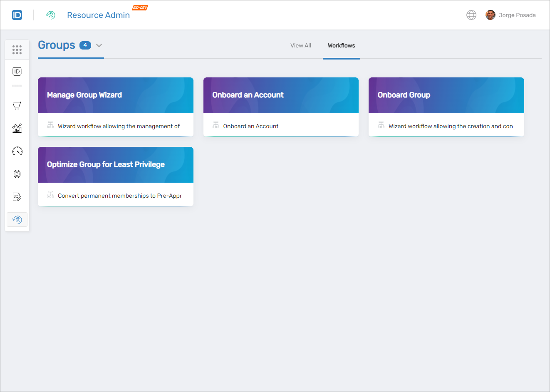Click the checklist edit sidebar icon
This screenshot has width=550, height=392.
(x=17, y=196)
